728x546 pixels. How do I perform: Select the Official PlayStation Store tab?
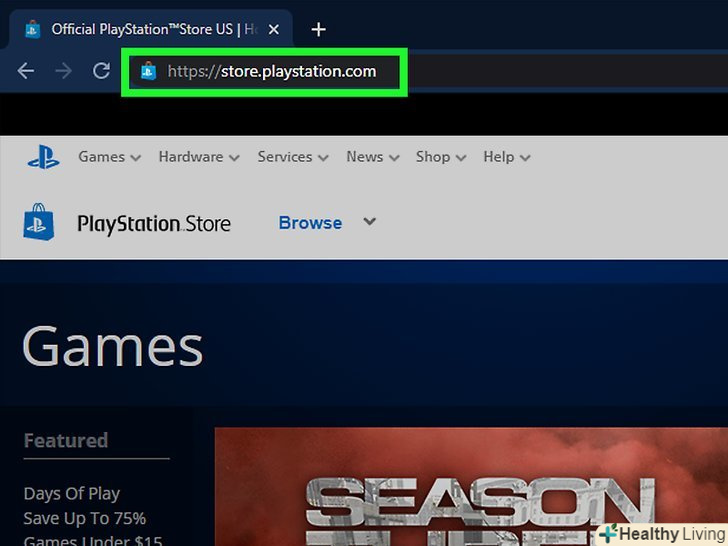(151, 29)
